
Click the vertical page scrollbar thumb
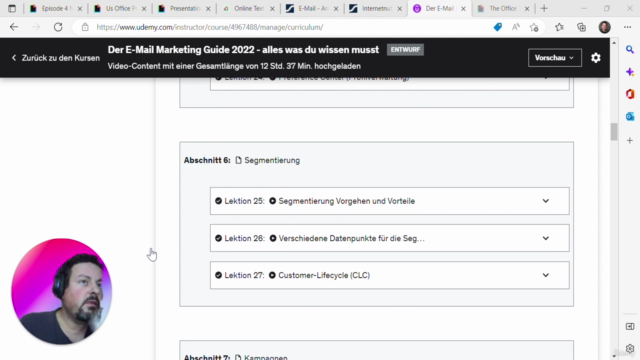614,131
